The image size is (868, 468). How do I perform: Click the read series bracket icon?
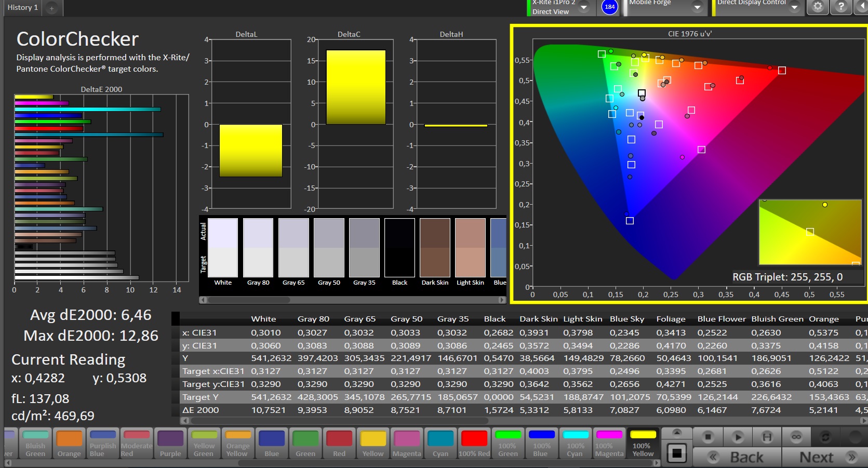tap(767, 437)
